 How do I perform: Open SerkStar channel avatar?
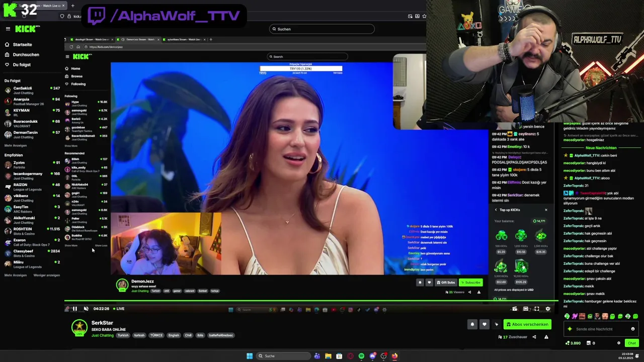coord(79,328)
